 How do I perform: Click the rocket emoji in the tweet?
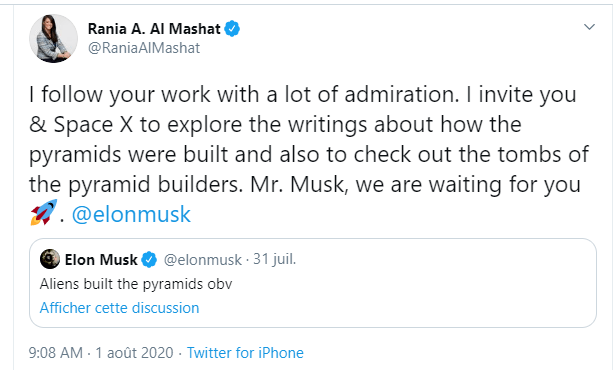coord(44,212)
